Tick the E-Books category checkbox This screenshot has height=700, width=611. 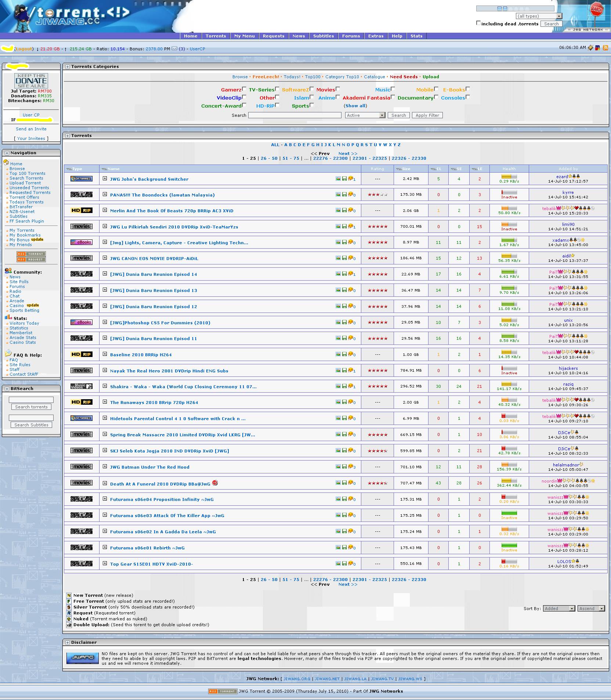coord(468,89)
